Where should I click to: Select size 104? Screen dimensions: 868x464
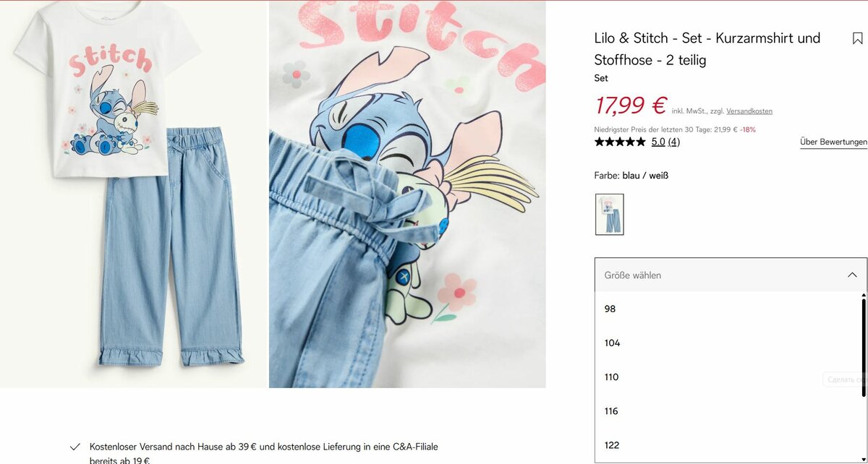point(728,343)
